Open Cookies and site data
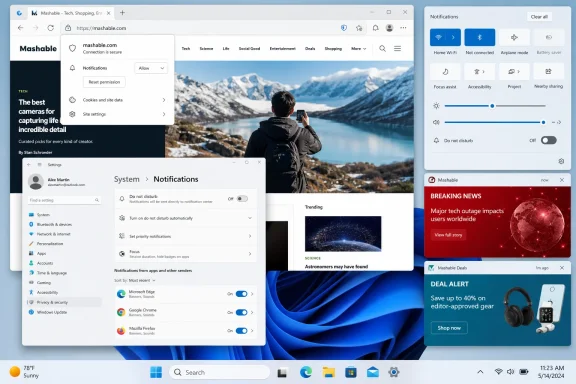This screenshot has height=384, width=576. point(117,100)
